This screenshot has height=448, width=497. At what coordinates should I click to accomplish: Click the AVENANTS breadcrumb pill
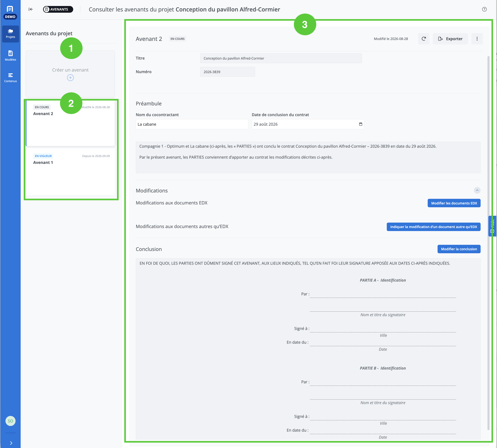[x=58, y=9]
